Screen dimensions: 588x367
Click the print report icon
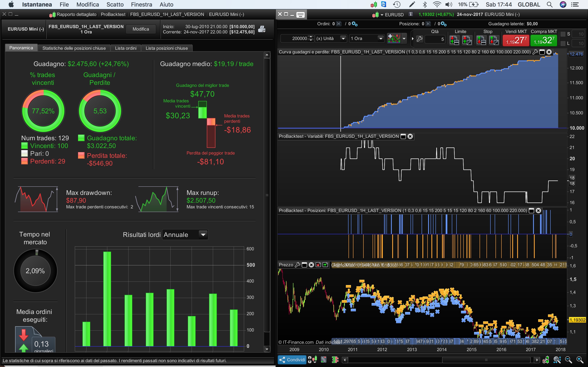click(x=262, y=29)
